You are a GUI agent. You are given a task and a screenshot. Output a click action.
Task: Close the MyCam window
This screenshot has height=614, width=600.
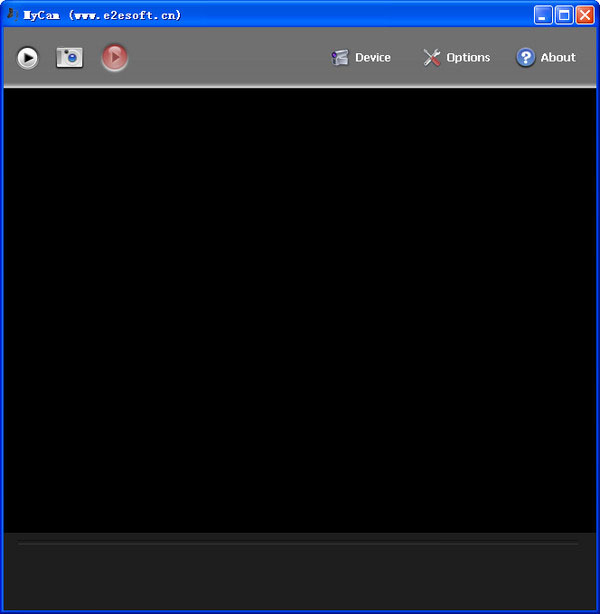click(585, 15)
